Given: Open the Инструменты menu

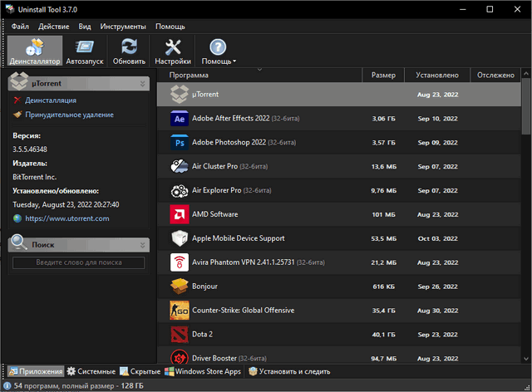Looking at the screenshot, I should tap(123, 27).
